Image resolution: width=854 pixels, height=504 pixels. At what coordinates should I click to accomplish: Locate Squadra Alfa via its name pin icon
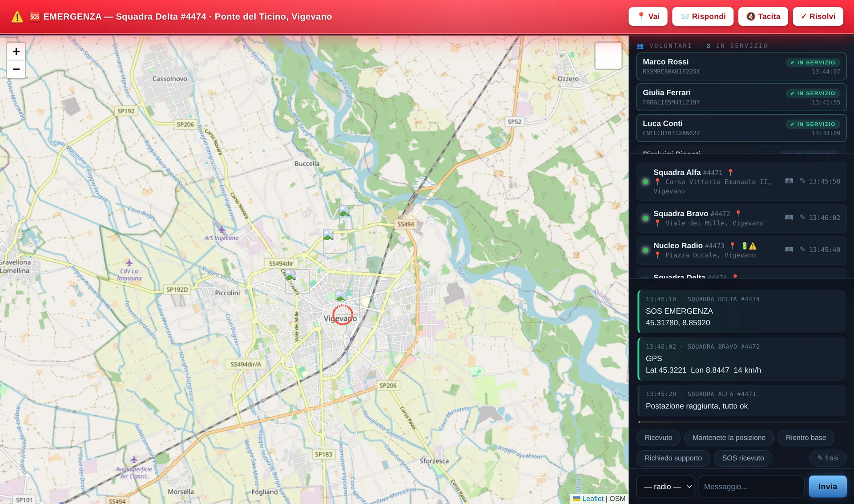(x=730, y=173)
